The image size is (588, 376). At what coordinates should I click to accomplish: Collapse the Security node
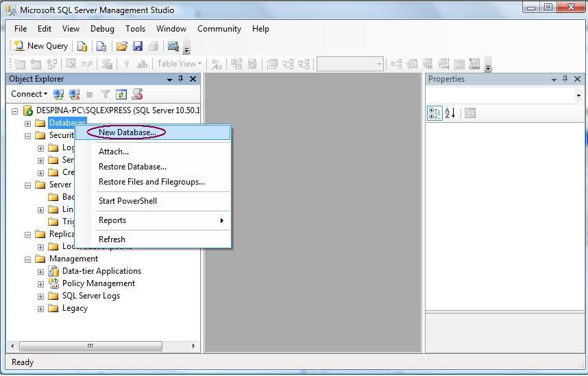coord(27,136)
